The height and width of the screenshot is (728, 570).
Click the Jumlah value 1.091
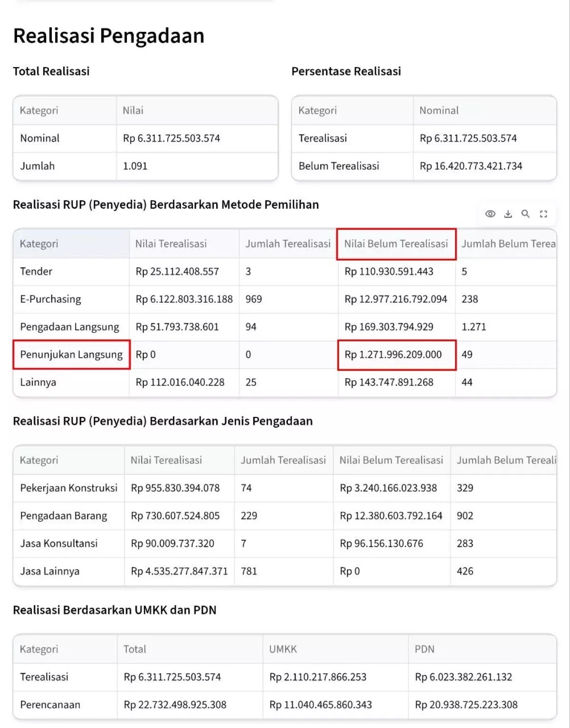[x=197, y=166]
